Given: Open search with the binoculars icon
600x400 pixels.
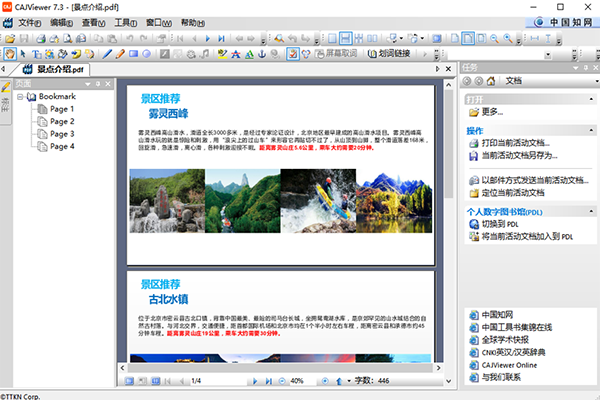Looking at the screenshot, I should (x=279, y=38).
